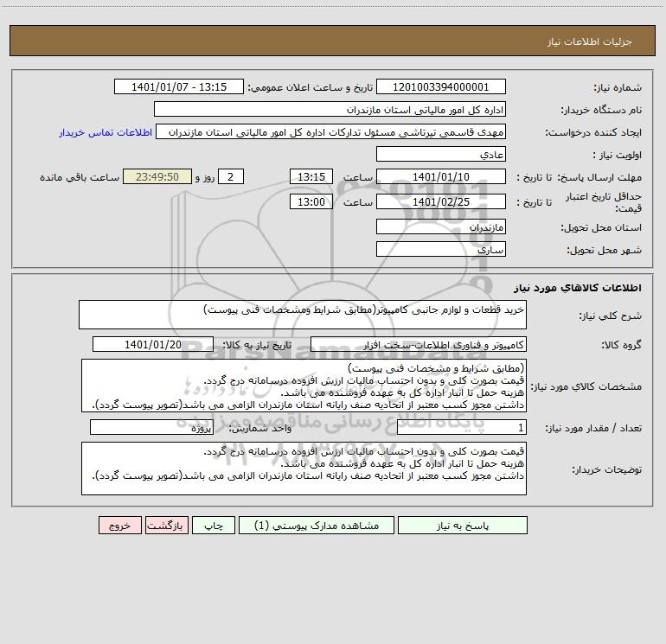The height and width of the screenshot is (644, 666).
Task: Click the اطلاعات کالاهای مورد نیاز section heading
Action: [x=578, y=288]
